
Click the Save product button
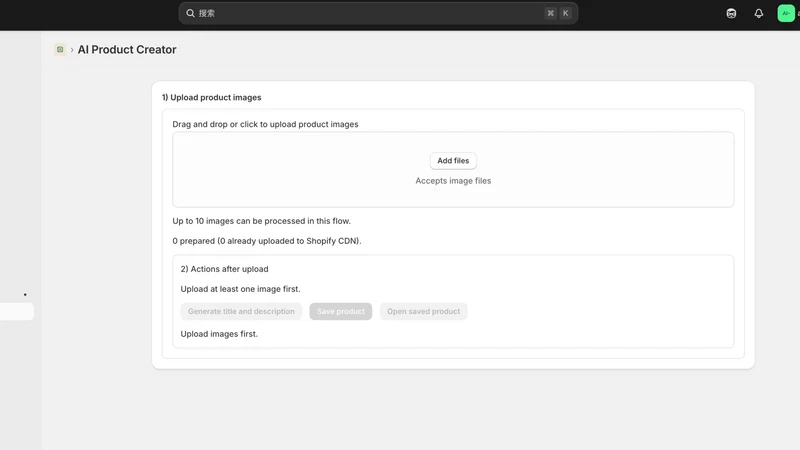pos(341,311)
